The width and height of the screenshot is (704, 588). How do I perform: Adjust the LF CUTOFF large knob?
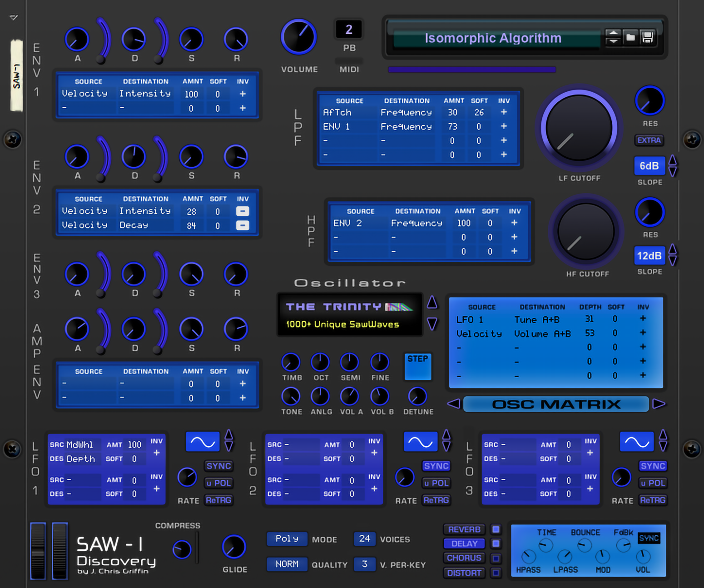(579, 128)
